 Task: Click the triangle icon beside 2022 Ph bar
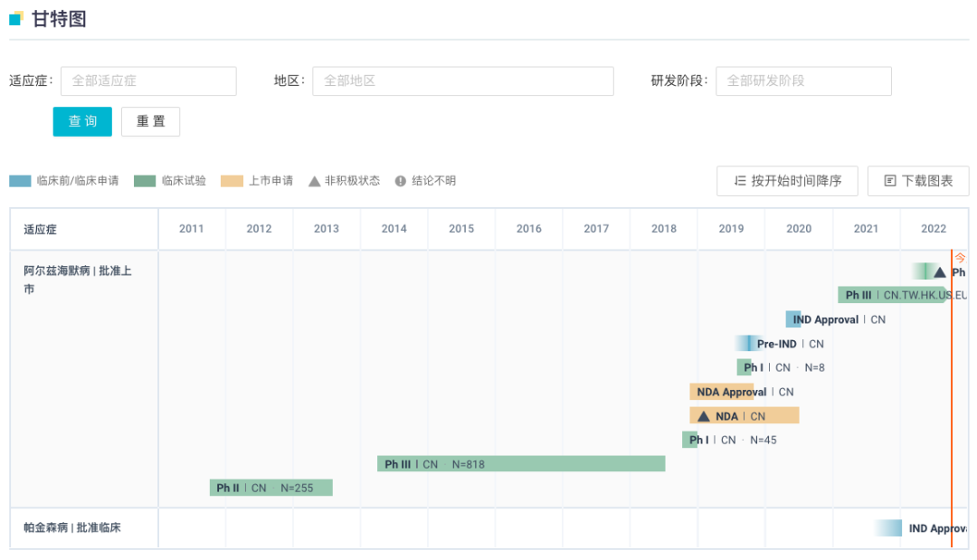click(x=940, y=272)
